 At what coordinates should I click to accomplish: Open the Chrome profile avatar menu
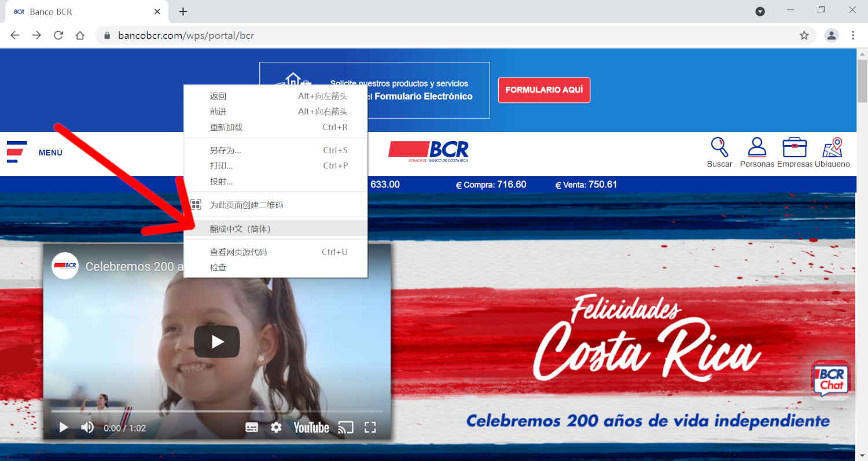832,35
